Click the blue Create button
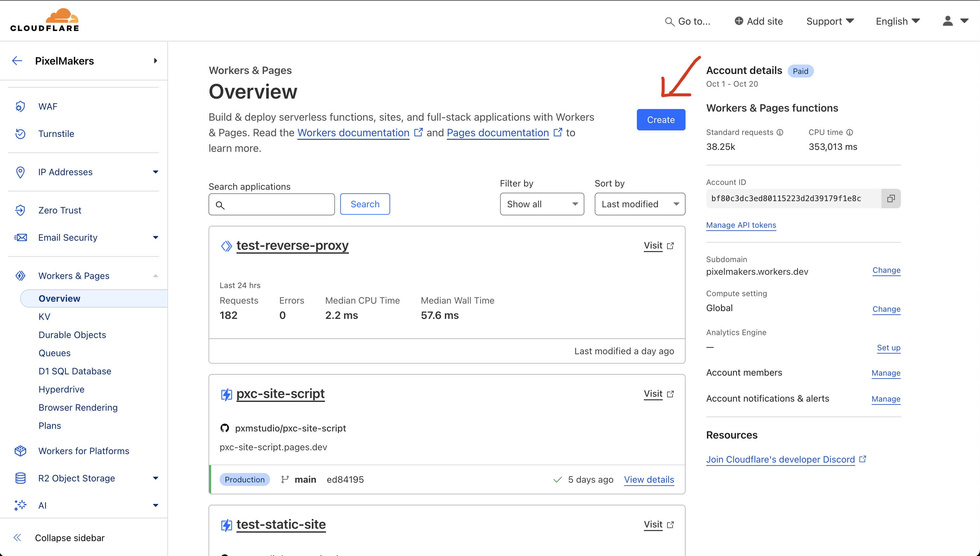 (x=661, y=120)
